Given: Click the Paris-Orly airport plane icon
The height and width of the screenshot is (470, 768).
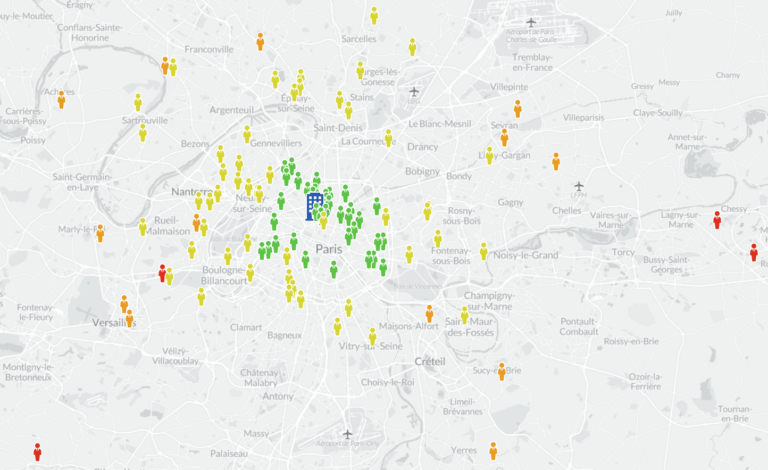Looking at the screenshot, I should click(x=347, y=434).
